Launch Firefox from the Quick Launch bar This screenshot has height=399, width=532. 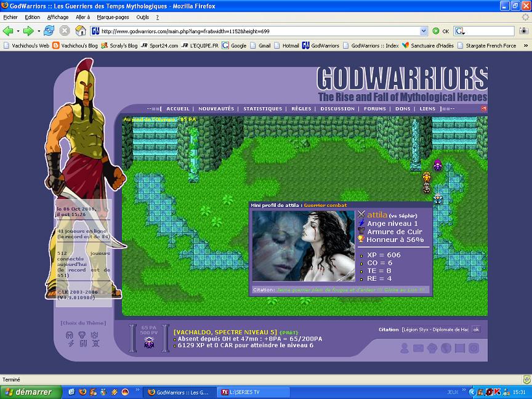pyautogui.click(x=82, y=392)
